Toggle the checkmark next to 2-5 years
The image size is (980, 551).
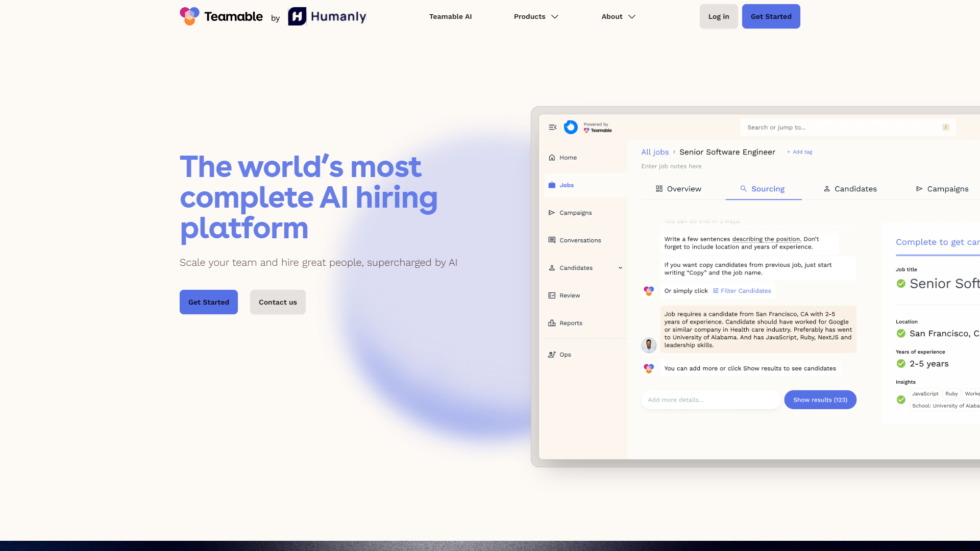(x=901, y=364)
